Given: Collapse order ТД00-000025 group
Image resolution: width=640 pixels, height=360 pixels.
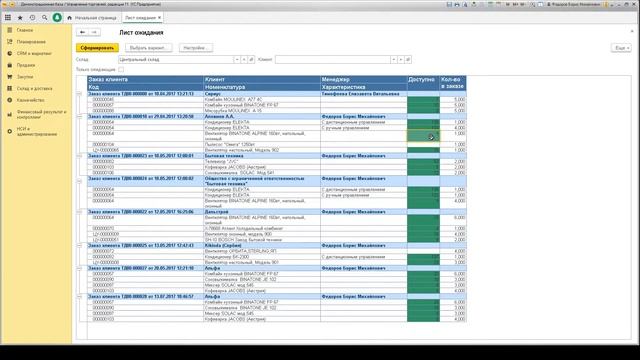Looking at the screenshot, I should (80, 246).
